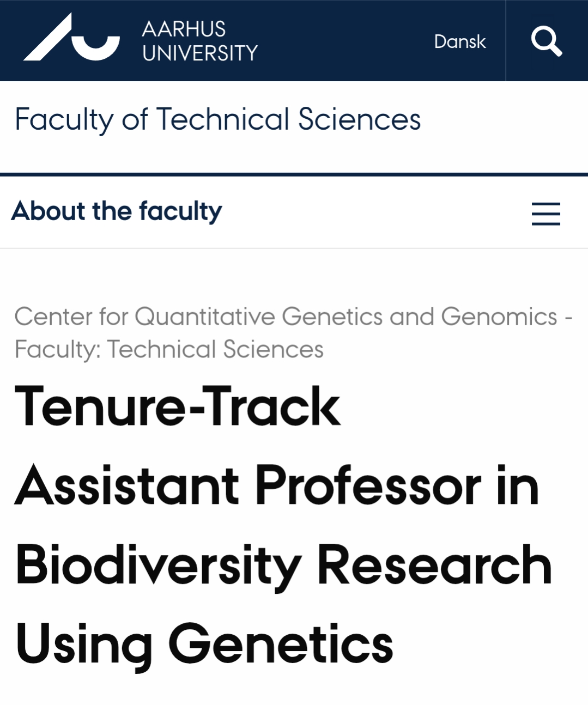Click the word Professor in the job title

tap(368, 485)
